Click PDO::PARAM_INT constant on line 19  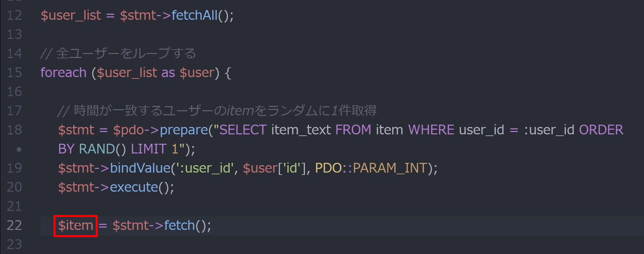click(371, 168)
